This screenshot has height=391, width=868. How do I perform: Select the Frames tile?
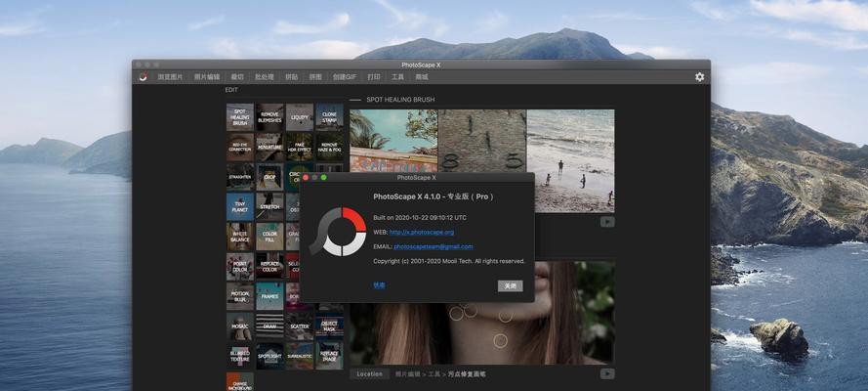269,296
